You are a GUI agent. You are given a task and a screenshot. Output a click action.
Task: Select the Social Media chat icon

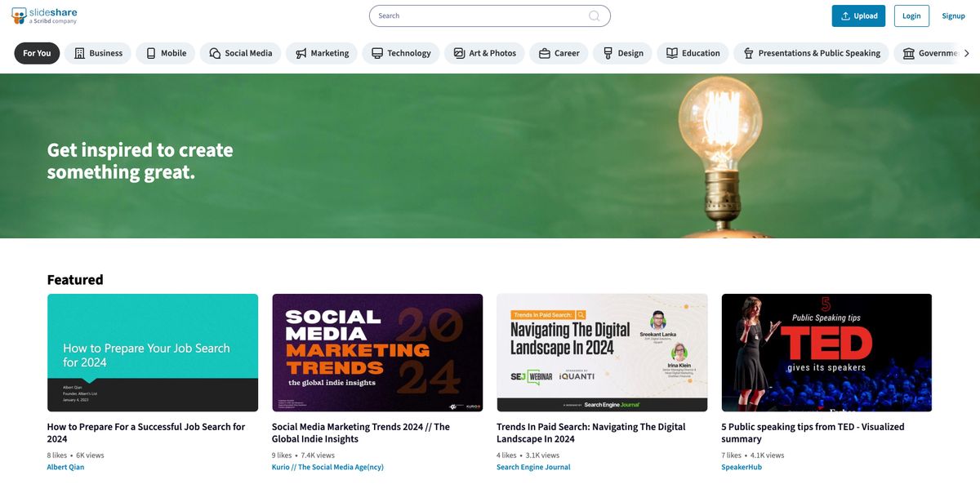click(215, 53)
